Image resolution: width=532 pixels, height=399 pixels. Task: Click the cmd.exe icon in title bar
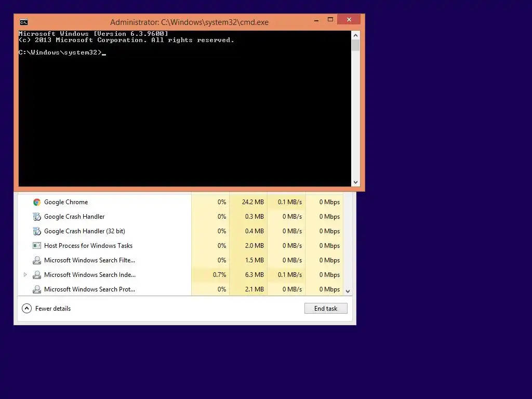point(24,22)
